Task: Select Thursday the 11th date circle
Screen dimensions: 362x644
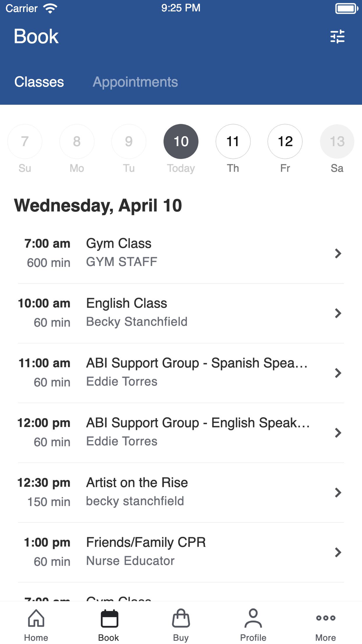Action: click(233, 141)
